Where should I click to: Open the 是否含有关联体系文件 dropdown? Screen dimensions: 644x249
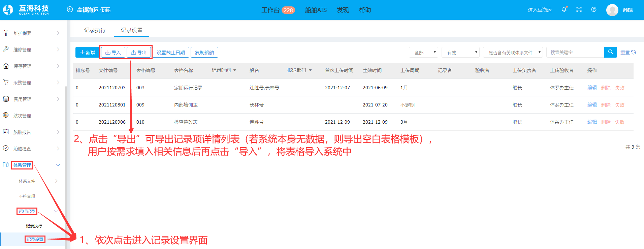513,52
